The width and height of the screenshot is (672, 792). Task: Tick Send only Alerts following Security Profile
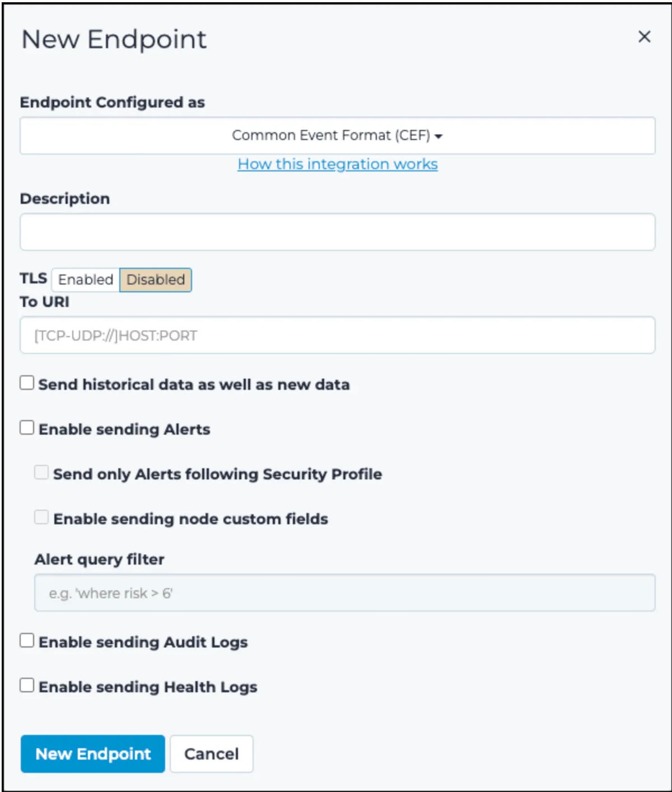pos(41,473)
